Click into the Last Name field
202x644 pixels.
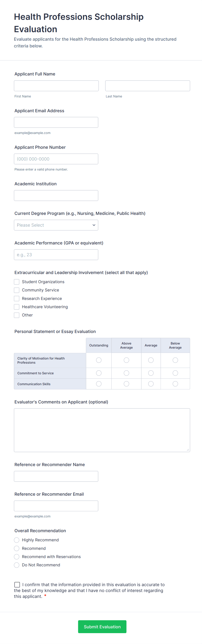pos(147,86)
